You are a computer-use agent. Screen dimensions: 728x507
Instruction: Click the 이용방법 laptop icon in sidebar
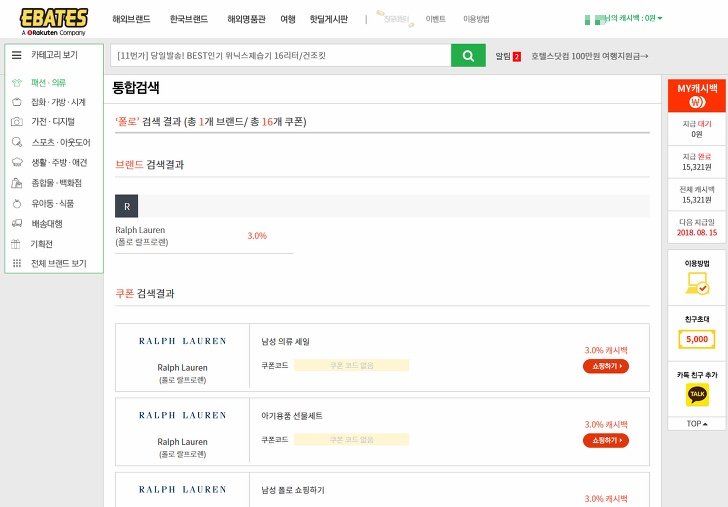[697, 283]
